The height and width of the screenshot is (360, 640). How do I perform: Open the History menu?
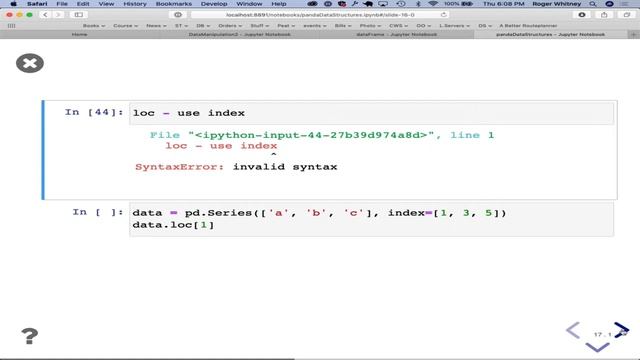coord(135,4)
